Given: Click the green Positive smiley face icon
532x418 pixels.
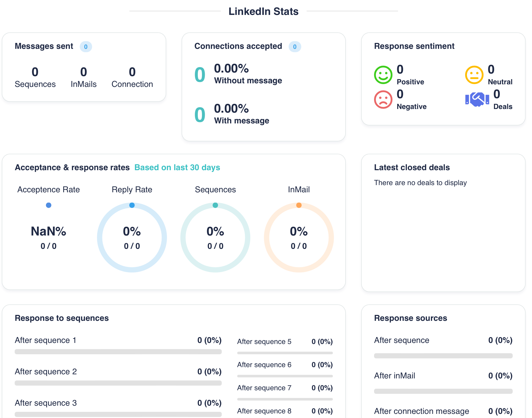Looking at the screenshot, I should pos(383,75).
